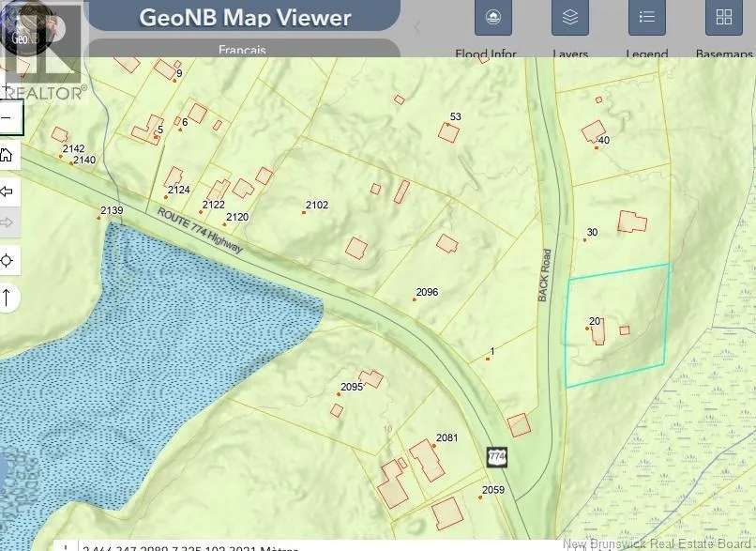This screenshot has height=551, width=756.
Task: Show the map Legend
Action: [646, 18]
